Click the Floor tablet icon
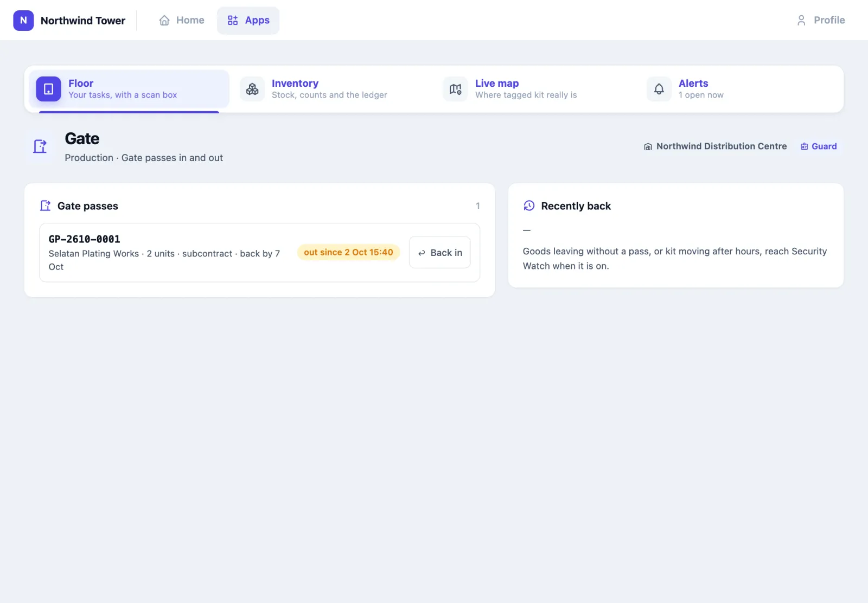 [x=48, y=89]
